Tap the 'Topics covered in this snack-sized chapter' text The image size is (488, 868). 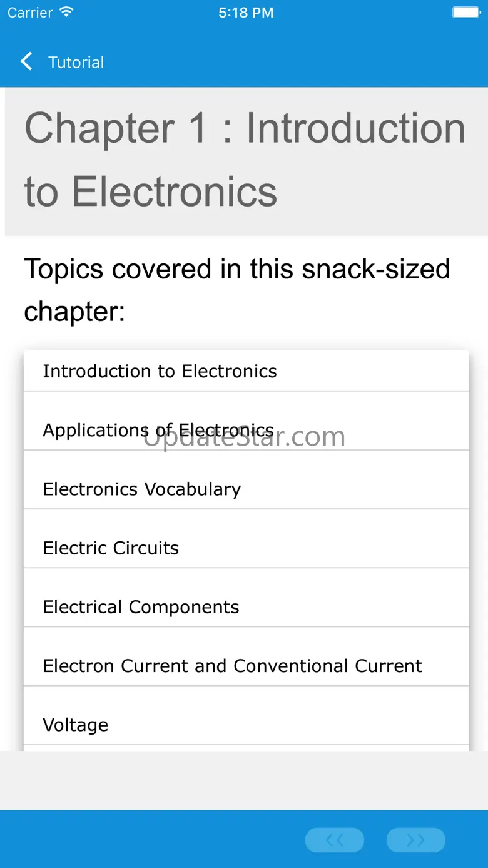(x=237, y=290)
